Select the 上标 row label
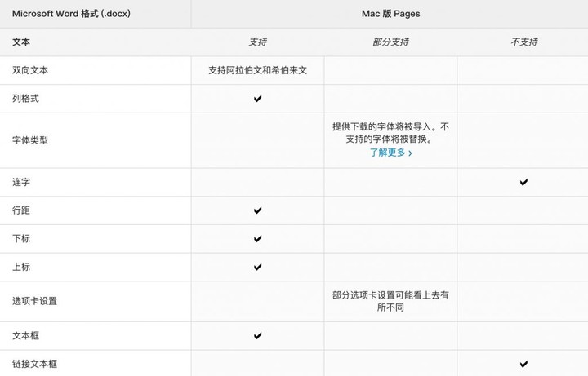The height and width of the screenshot is (376, 588). click(x=21, y=267)
